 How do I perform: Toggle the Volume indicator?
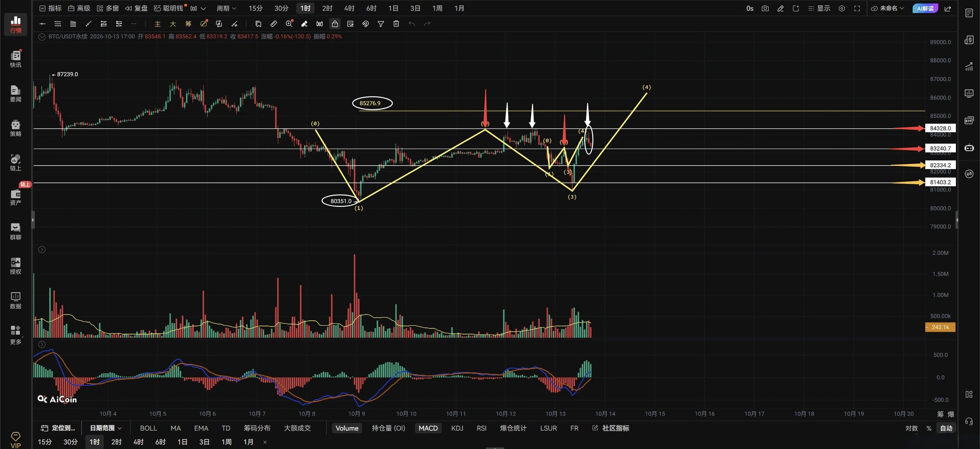click(x=347, y=428)
